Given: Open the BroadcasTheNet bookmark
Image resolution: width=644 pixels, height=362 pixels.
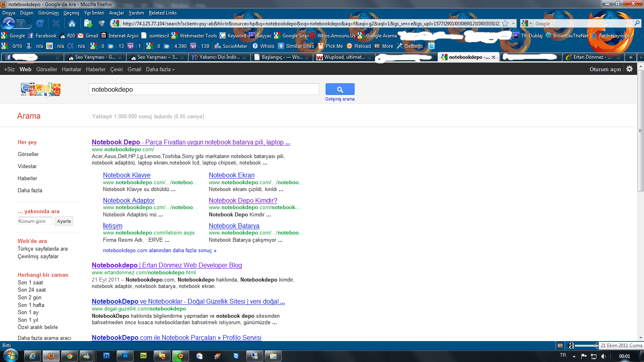Looking at the screenshot, I should pyautogui.click(x=567, y=36).
